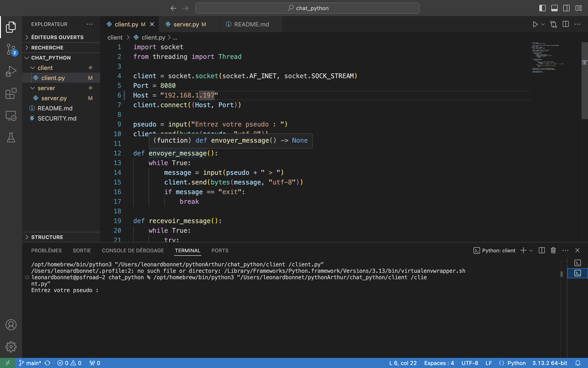Open notifications bell in status bar
Screen dimensions: 588x368
pyautogui.click(x=578, y=363)
